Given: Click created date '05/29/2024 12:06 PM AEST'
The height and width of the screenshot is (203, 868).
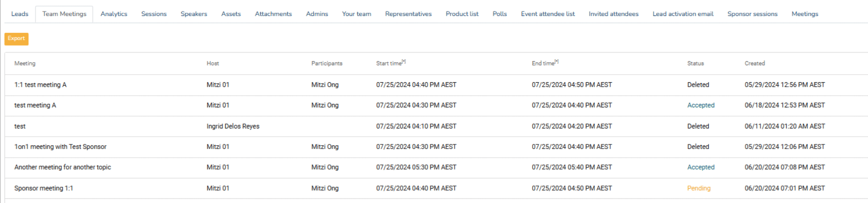Looking at the screenshot, I should 785,147.
